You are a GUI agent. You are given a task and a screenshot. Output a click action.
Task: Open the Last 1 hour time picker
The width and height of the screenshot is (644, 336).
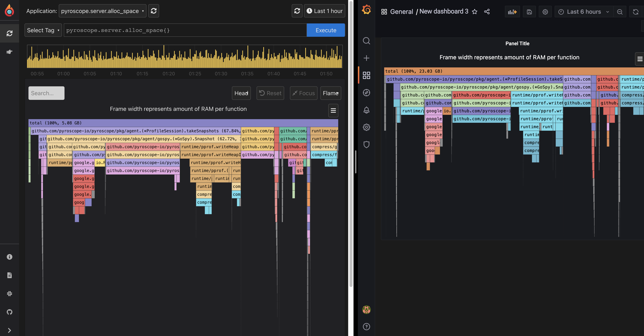(x=325, y=11)
